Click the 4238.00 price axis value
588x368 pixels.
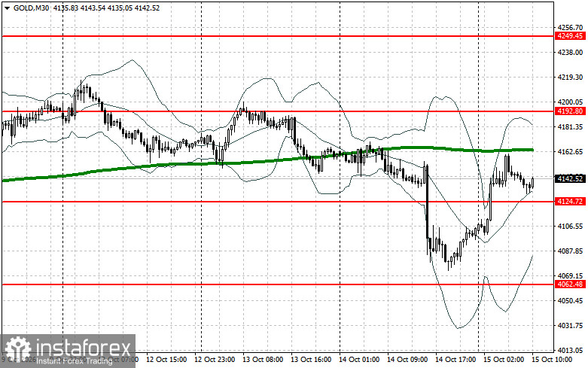click(570, 53)
